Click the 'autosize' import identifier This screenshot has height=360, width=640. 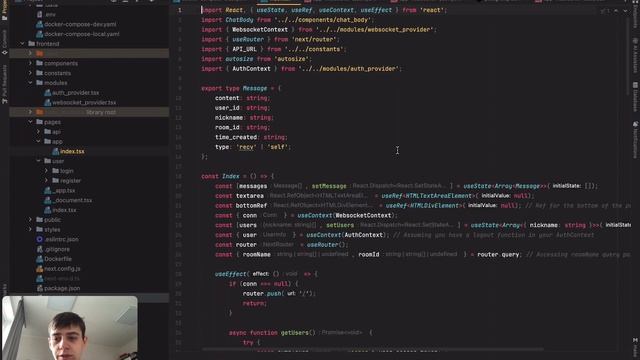[x=239, y=59]
